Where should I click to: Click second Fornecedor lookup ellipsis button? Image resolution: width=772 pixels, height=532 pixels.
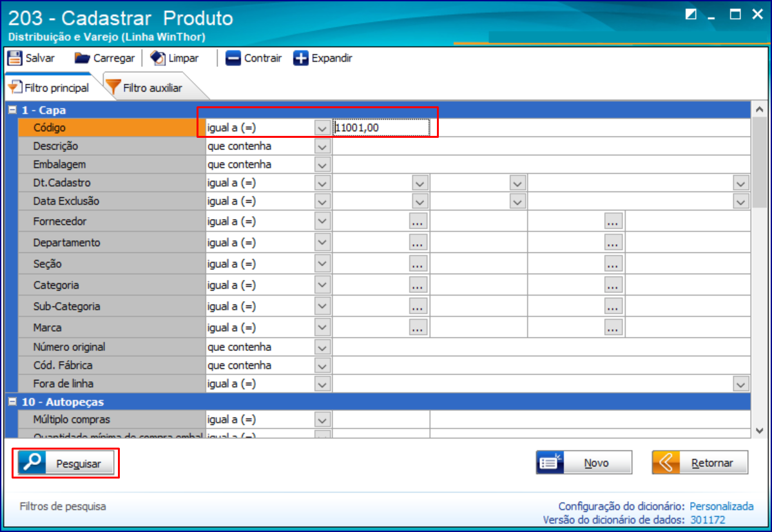612,222
